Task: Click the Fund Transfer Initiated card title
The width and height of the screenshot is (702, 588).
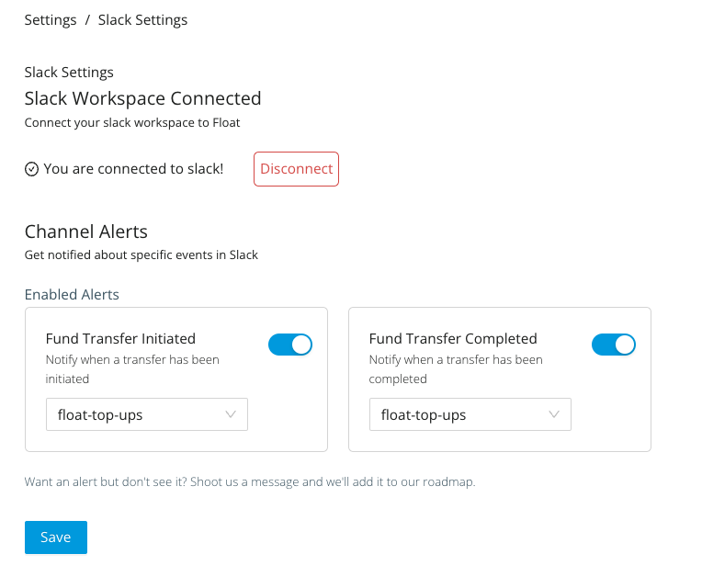Action: point(120,339)
